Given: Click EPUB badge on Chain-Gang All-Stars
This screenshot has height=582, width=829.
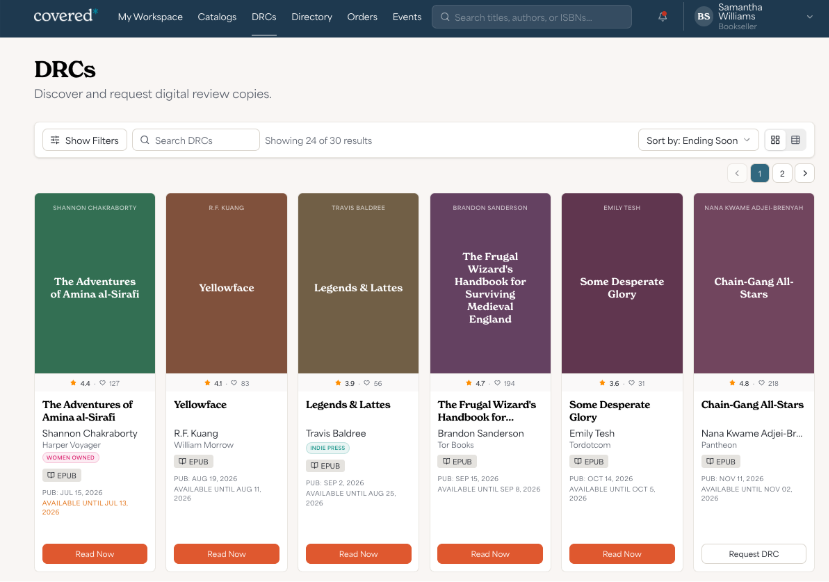Looking at the screenshot, I should click(721, 461).
